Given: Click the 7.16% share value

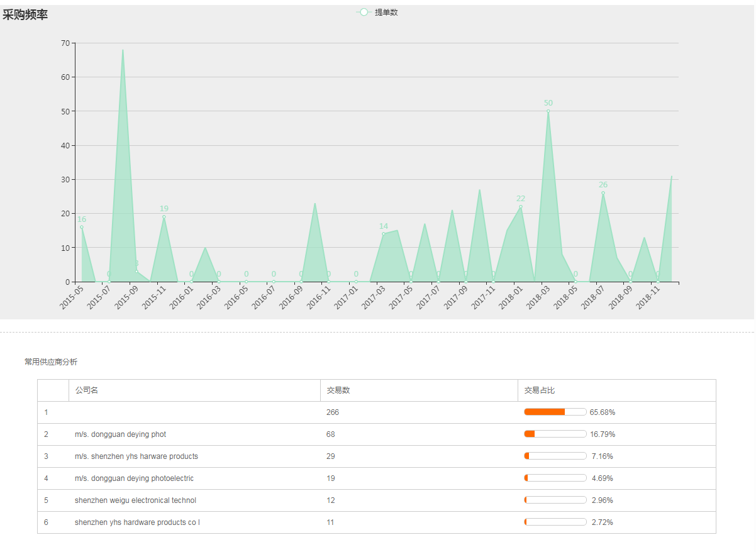Looking at the screenshot, I should click(x=603, y=456).
